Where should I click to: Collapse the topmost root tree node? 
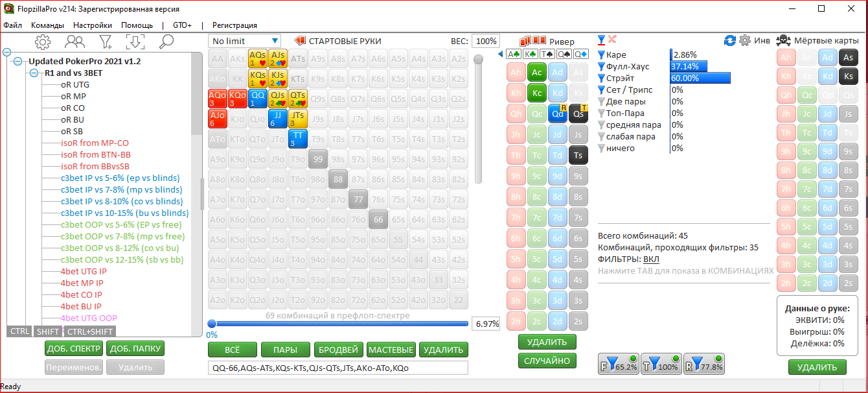point(7,52)
